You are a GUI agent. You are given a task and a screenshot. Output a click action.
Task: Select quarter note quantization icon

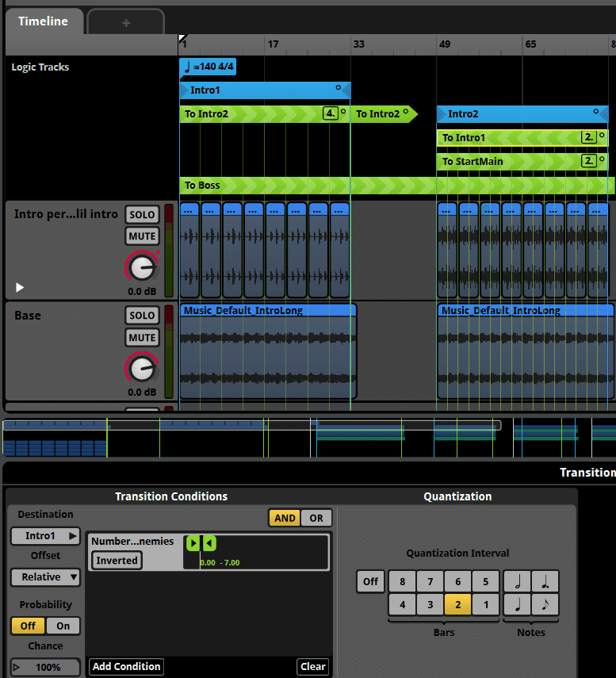[518, 604]
